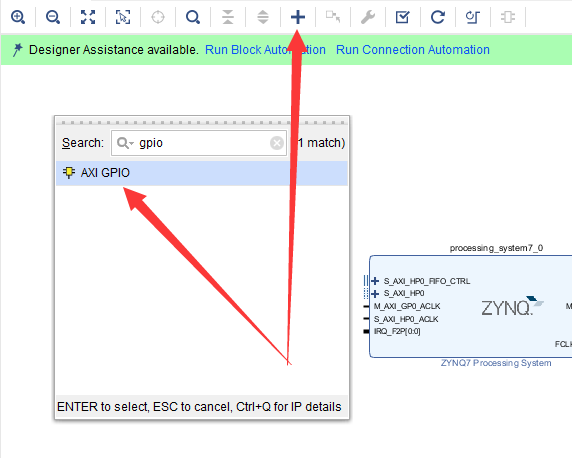
Task: Clear the gpio search text
Action: 277,143
